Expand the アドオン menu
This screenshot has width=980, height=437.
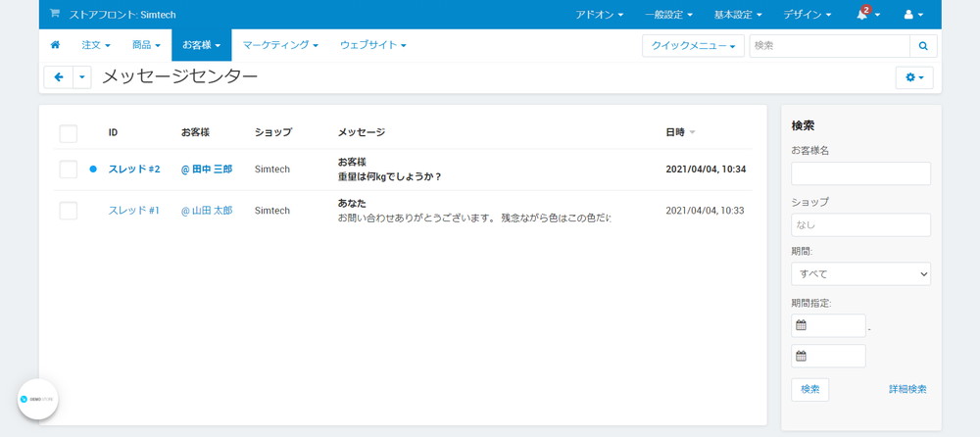pos(600,15)
